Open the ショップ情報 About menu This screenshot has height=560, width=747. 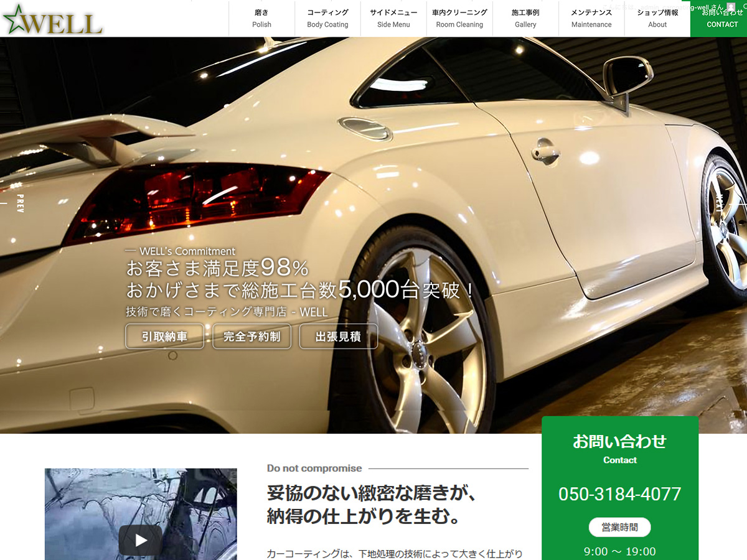tap(657, 19)
